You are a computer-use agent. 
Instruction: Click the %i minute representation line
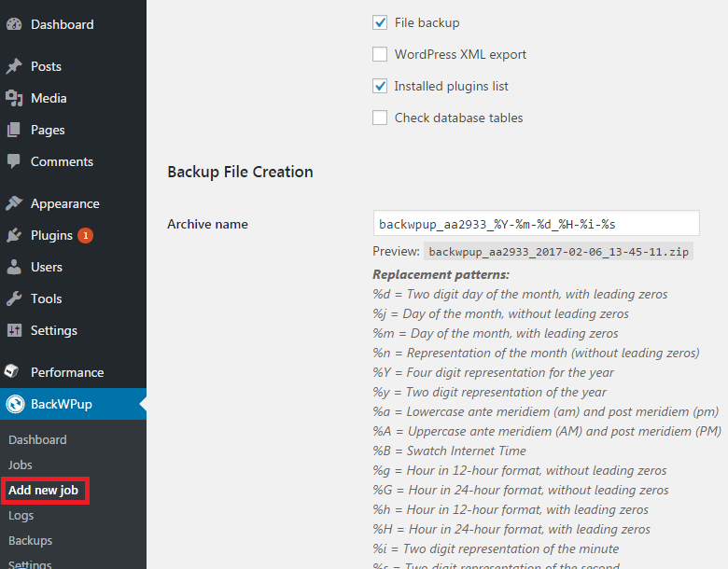tap(496, 548)
